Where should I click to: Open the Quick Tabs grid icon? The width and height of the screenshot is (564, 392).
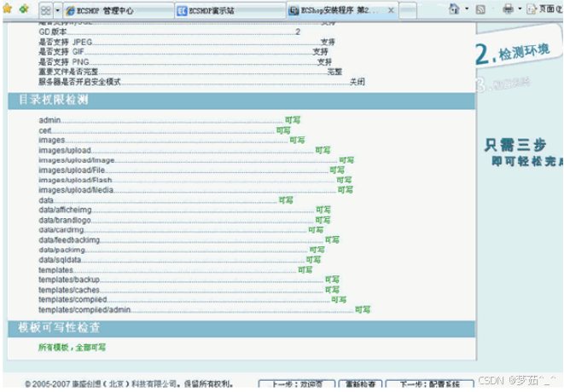(46, 10)
